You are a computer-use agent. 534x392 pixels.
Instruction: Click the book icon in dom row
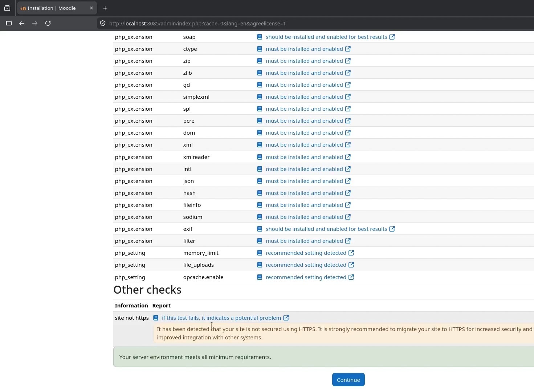click(260, 133)
